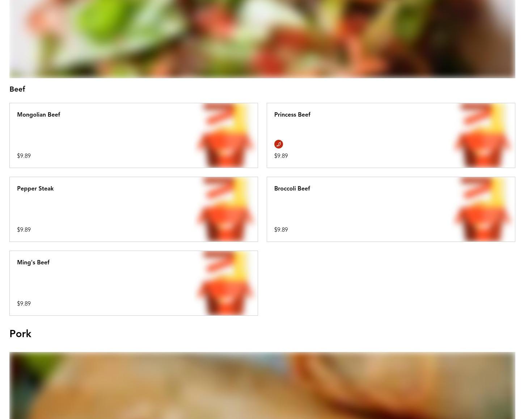Open the Ming's Beef item title
The height and width of the screenshot is (419, 532).
pyautogui.click(x=33, y=262)
